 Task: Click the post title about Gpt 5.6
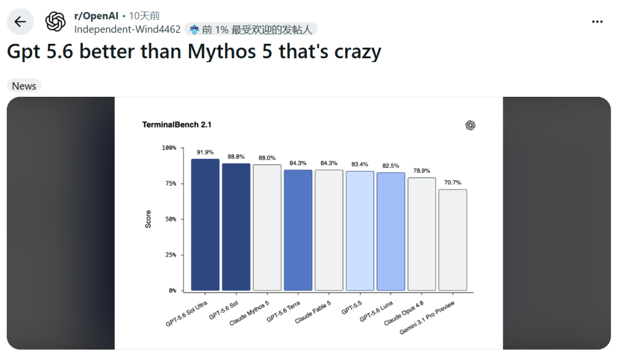click(194, 51)
